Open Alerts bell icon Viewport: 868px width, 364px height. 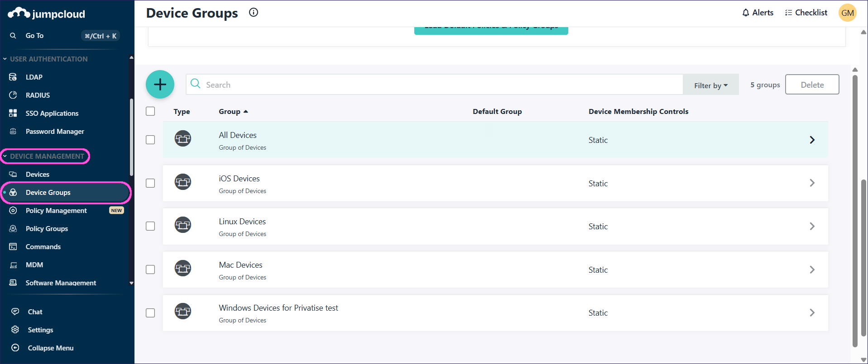tap(745, 13)
